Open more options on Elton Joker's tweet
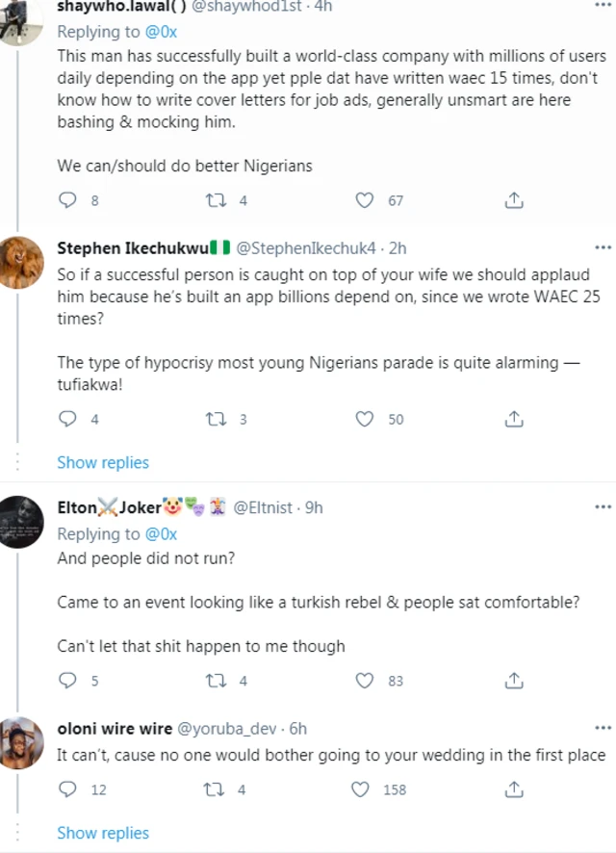The height and width of the screenshot is (853, 616). pos(603,506)
